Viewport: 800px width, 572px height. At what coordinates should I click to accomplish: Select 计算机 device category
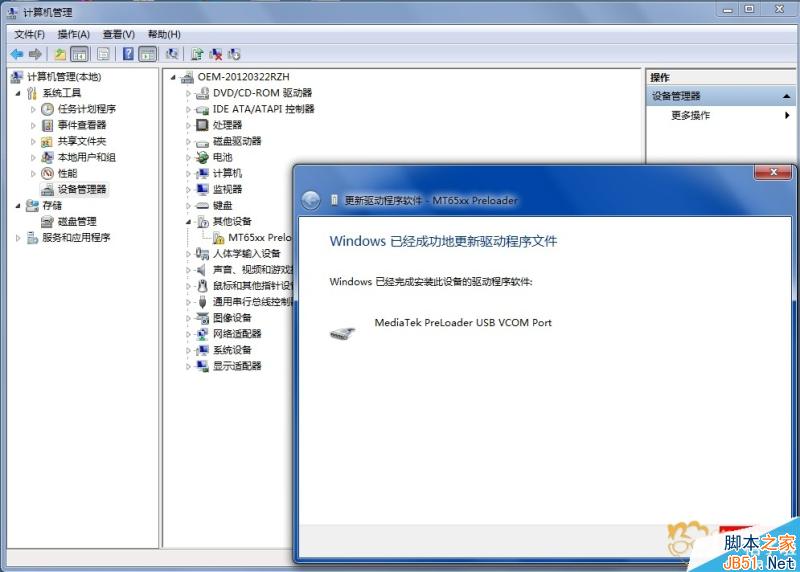(x=228, y=173)
